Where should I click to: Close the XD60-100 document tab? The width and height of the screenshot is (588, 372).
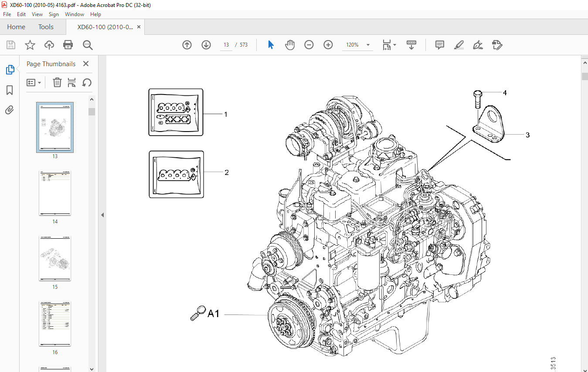tap(139, 27)
